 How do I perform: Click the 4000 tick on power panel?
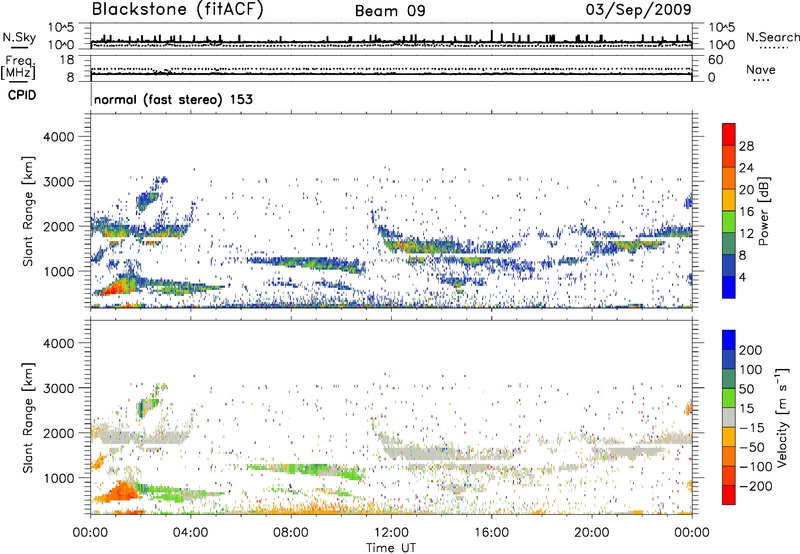click(58, 137)
